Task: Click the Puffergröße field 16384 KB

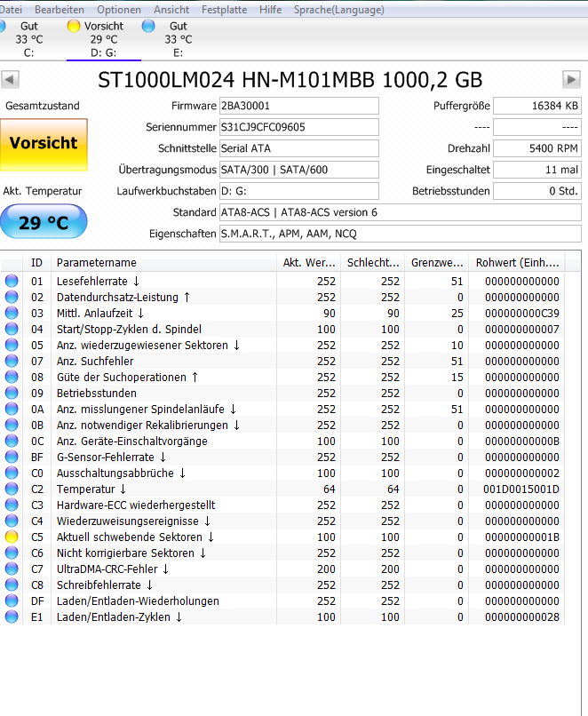Action: tap(537, 106)
